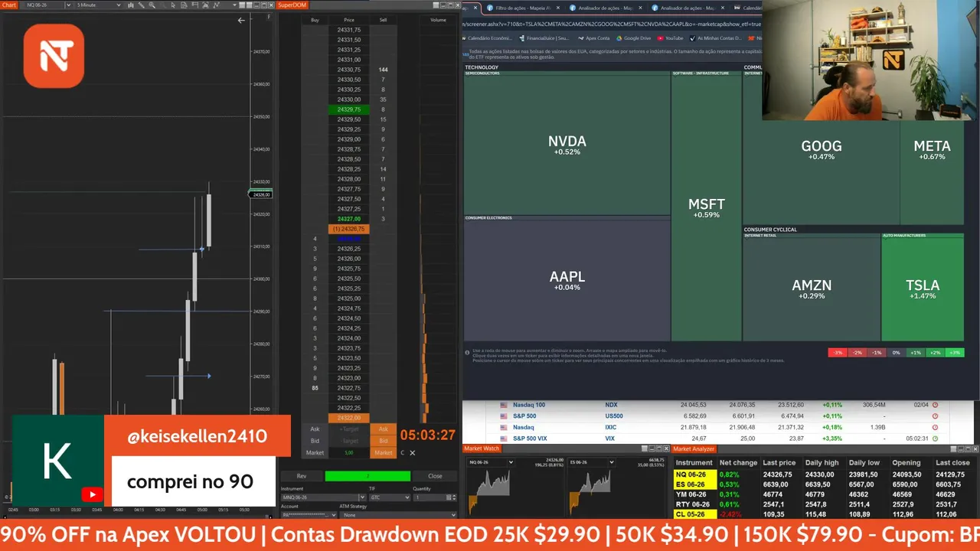980x551 pixels.
Task: Click price 24329,75 highlighted green in SuperDOM
Action: click(348, 109)
